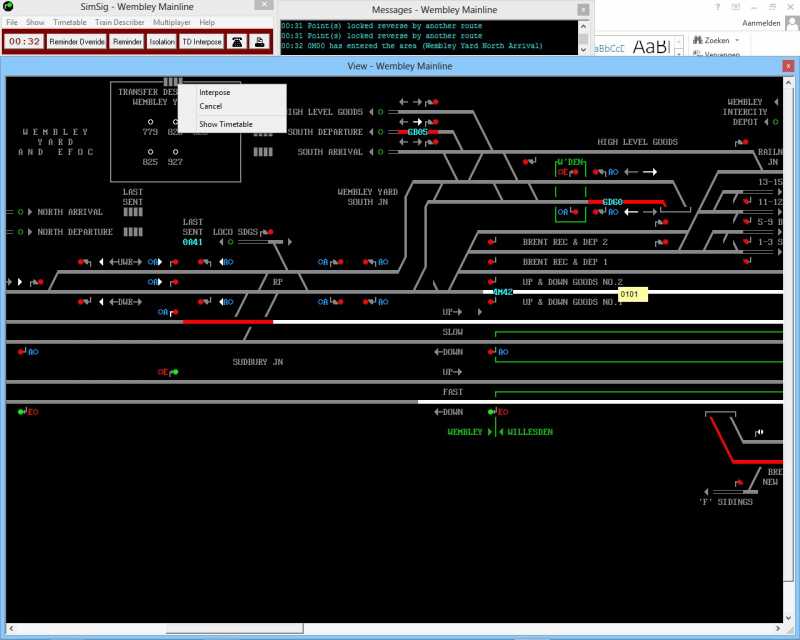This screenshot has height=640, width=800.
Task: Click the SUDBURY JN label
Action: pyautogui.click(x=258, y=362)
